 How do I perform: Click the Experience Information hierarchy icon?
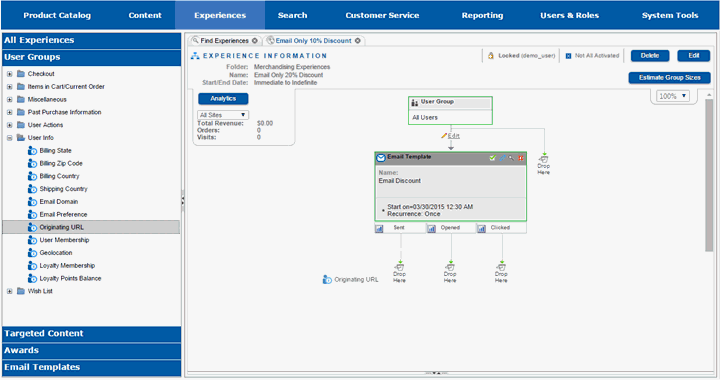(x=195, y=56)
